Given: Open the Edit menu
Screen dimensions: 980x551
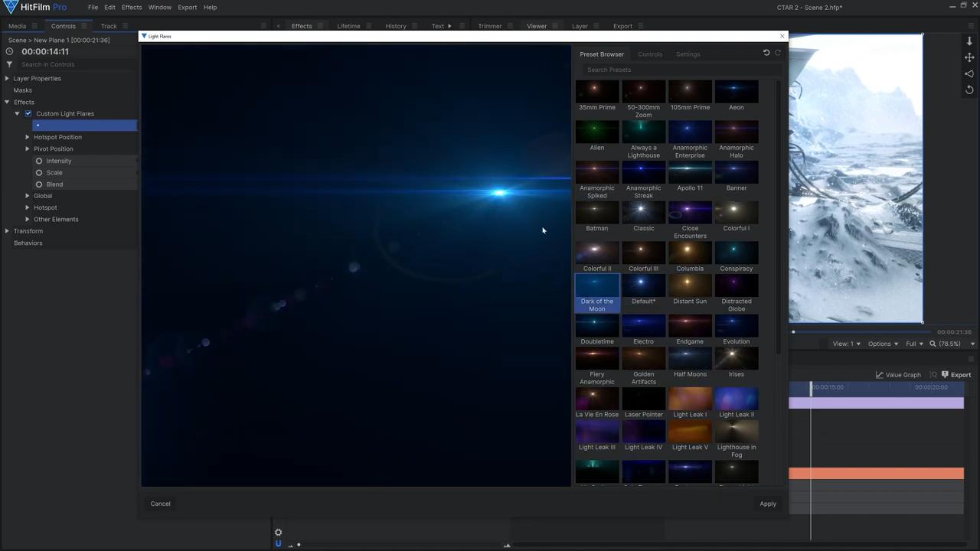Looking at the screenshot, I should pyautogui.click(x=109, y=8).
